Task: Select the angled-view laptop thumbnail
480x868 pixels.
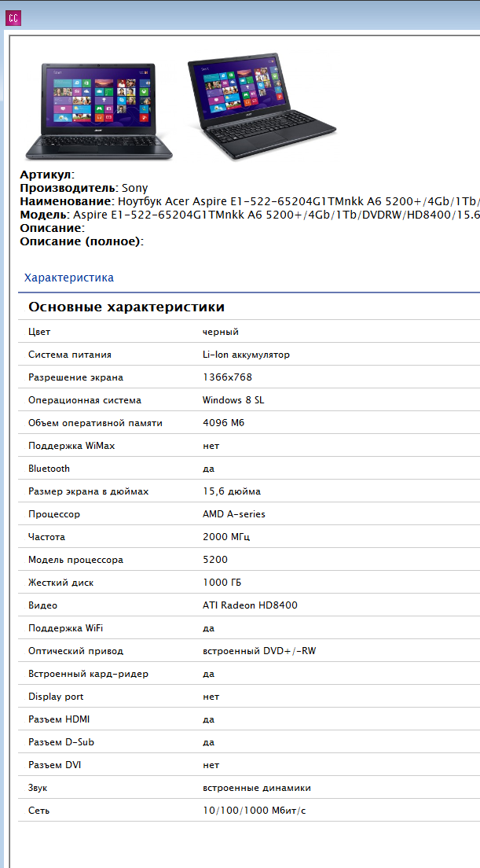Action: pos(262,107)
